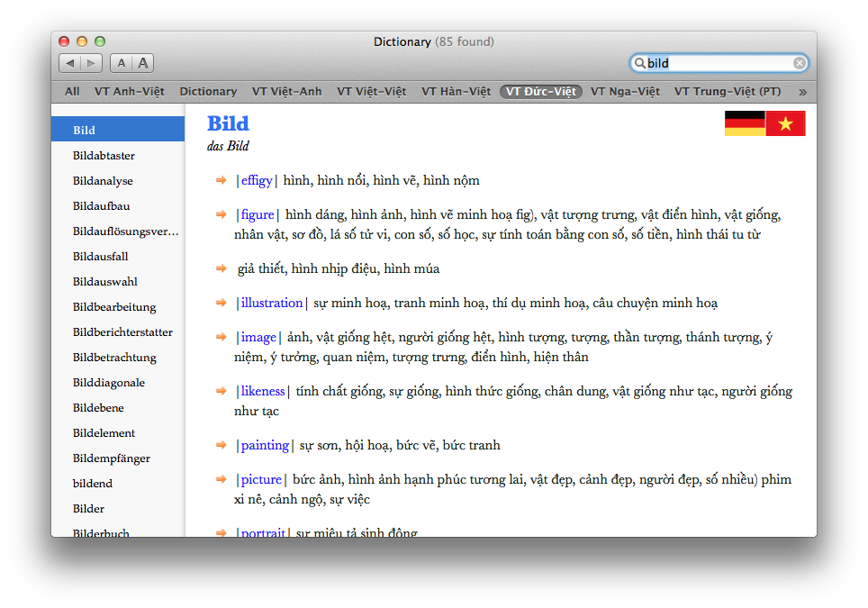
Task: Switch to the Dictionary tab
Action: 208,91
